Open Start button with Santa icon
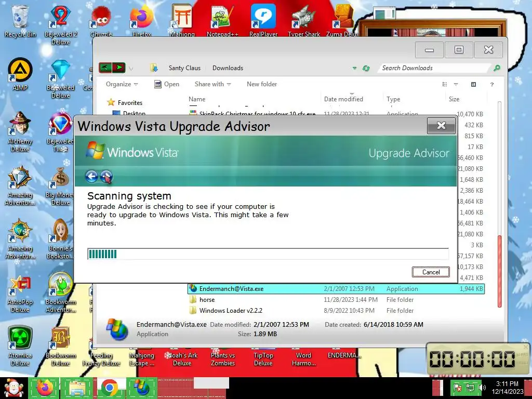This screenshot has width=532, height=399. [13, 388]
